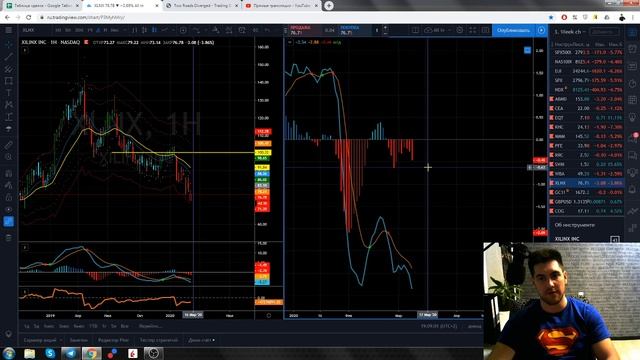Select the text annotation tool

click(8, 93)
